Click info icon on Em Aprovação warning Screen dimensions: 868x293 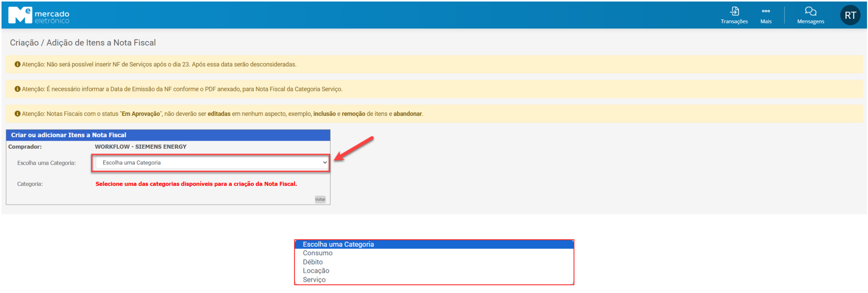tap(17, 114)
